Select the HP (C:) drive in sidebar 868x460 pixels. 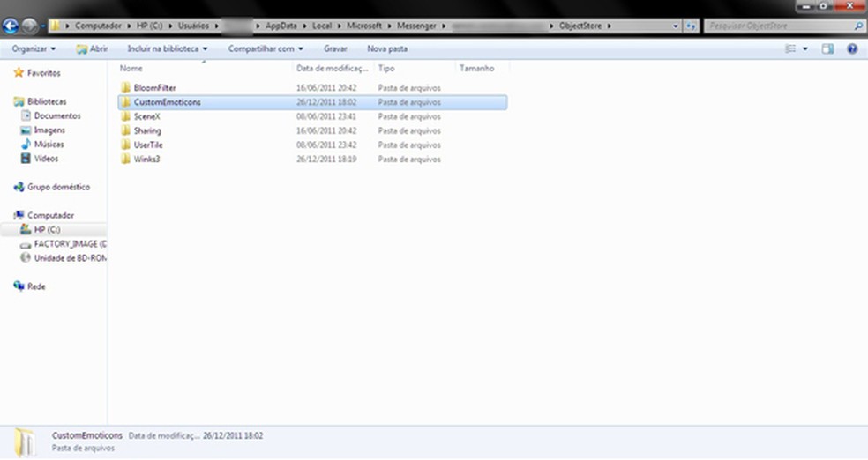pos(47,229)
